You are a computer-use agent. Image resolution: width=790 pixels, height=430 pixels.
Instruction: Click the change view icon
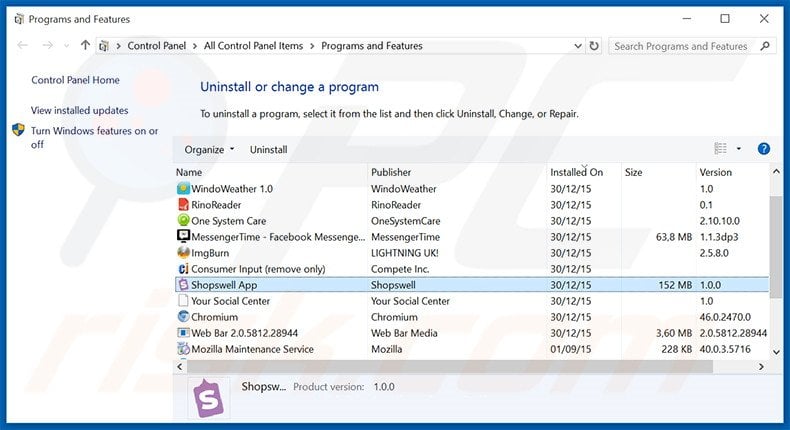720,148
